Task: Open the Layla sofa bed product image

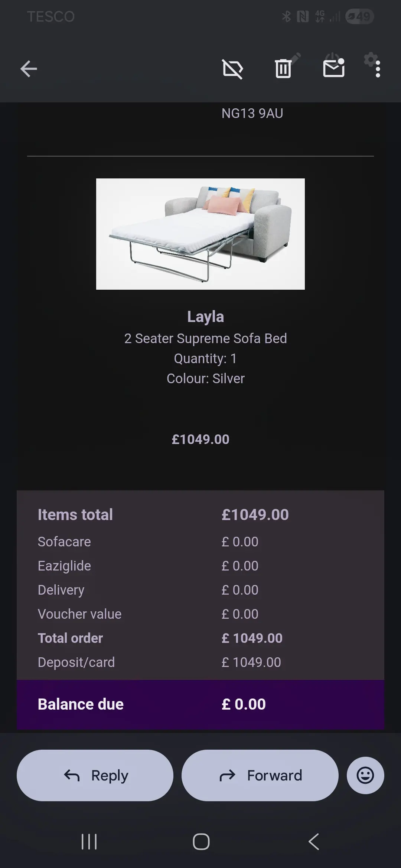Action: [200, 234]
